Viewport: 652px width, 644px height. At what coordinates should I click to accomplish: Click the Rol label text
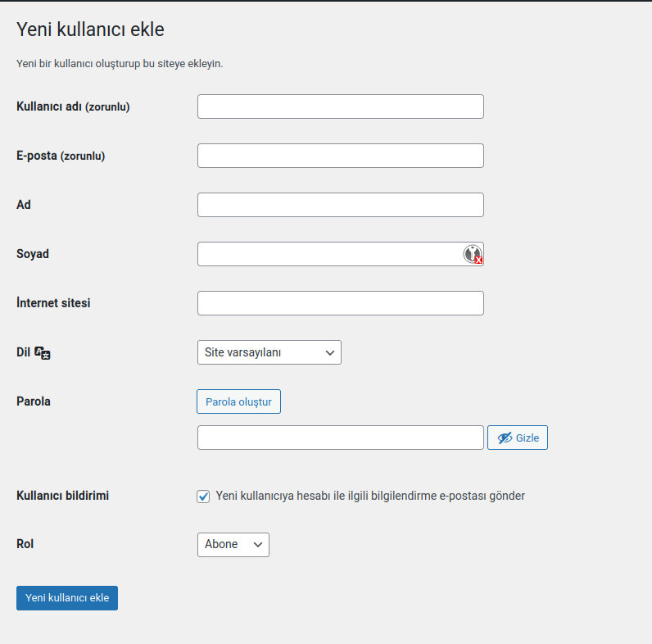pos(25,544)
